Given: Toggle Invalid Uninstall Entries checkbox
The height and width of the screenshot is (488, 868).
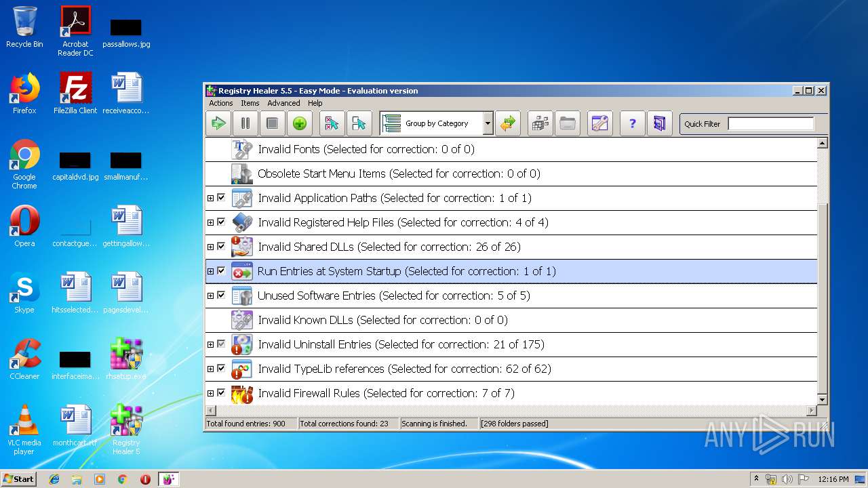Looking at the screenshot, I should [x=221, y=344].
